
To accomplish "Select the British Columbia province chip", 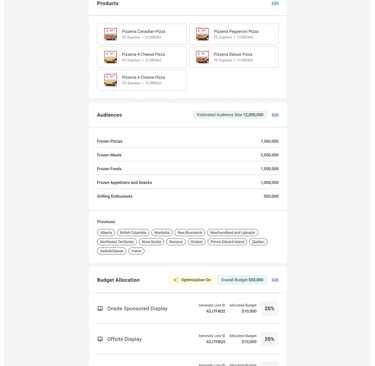I will [x=133, y=233].
